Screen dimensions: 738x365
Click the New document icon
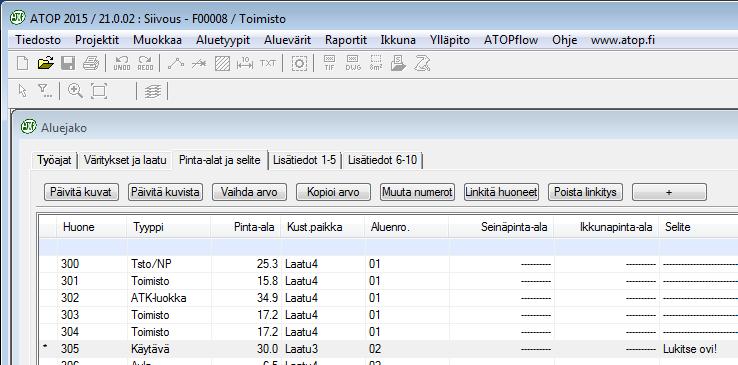coord(22,63)
